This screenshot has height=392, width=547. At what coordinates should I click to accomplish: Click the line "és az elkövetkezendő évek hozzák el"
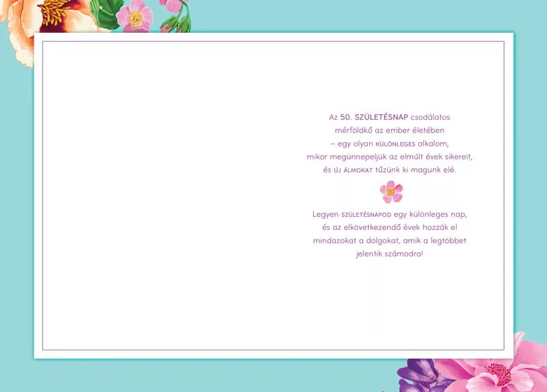[x=389, y=227]
